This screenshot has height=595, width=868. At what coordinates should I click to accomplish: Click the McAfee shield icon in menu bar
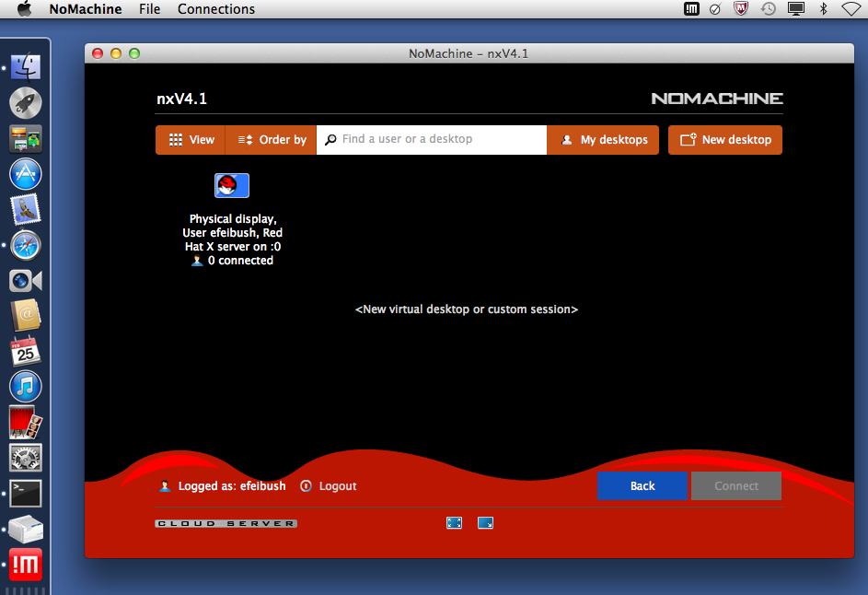pos(741,9)
